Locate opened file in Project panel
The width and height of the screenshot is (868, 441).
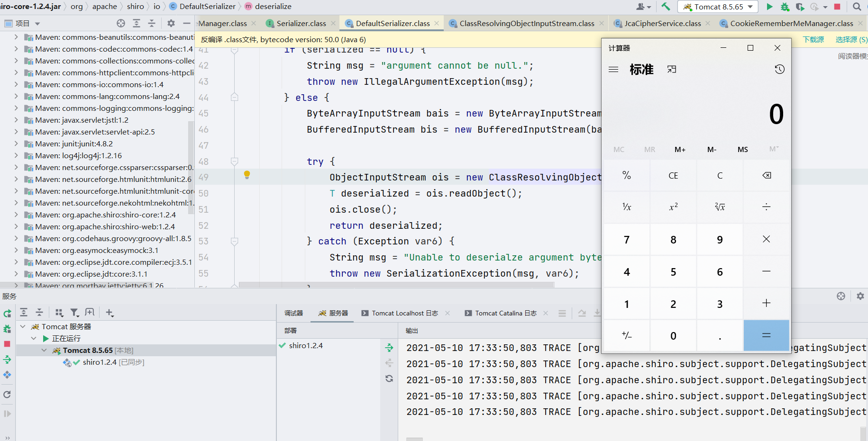121,23
